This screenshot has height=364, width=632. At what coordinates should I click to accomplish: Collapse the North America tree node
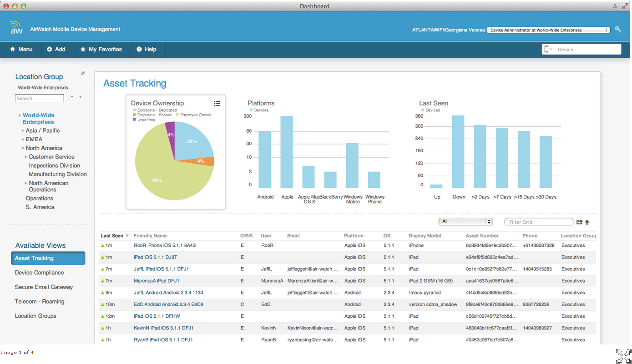click(23, 148)
